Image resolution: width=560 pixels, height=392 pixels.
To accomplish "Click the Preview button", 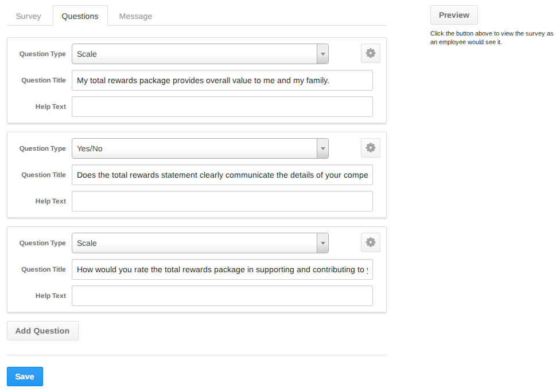I will tap(454, 15).
